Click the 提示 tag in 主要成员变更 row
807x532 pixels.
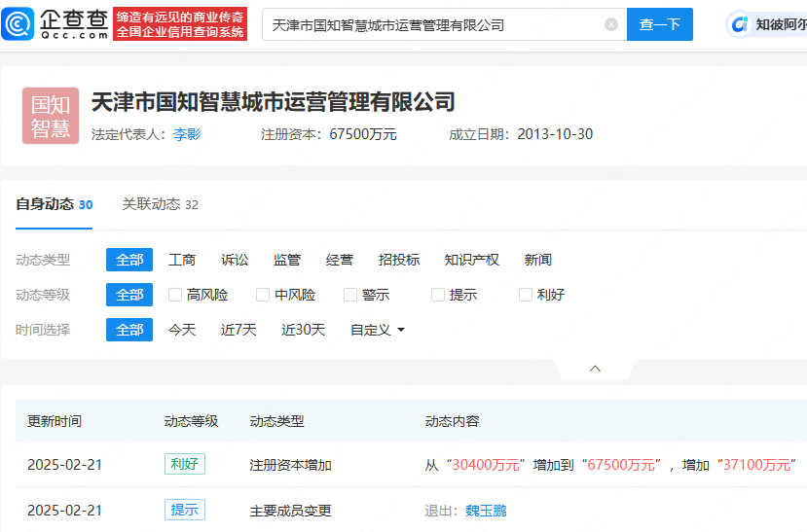coord(185,510)
